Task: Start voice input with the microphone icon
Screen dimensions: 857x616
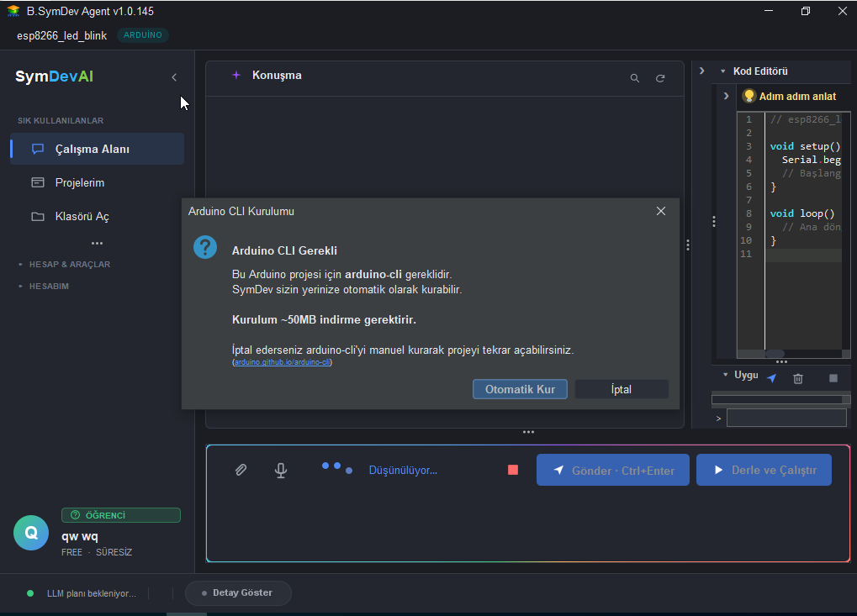Action: click(281, 470)
